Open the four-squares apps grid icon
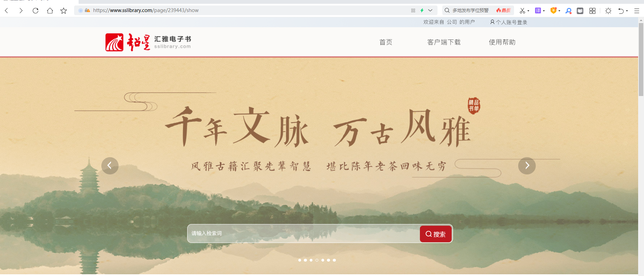This screenshot has width=644, height=276. [592, 11]
